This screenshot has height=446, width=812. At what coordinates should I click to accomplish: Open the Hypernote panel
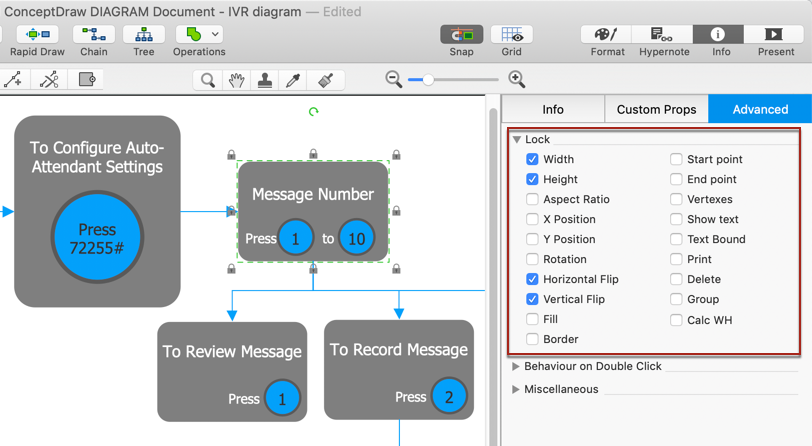664,36
